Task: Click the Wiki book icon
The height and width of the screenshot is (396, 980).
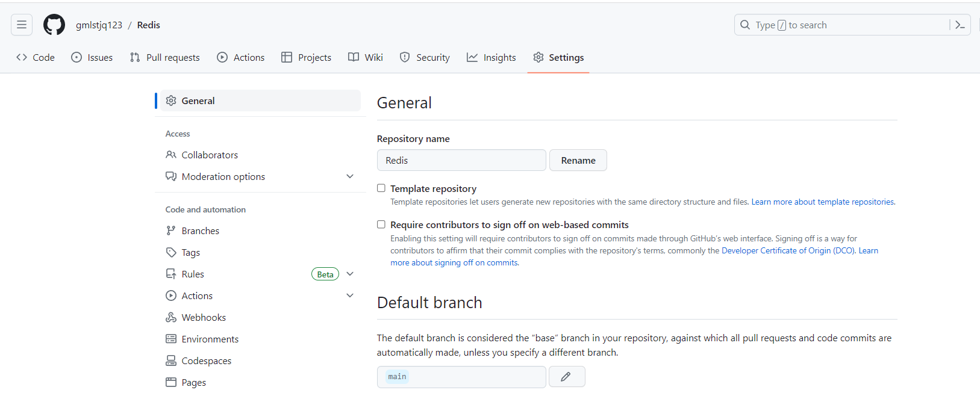Action: coord(354,57)
